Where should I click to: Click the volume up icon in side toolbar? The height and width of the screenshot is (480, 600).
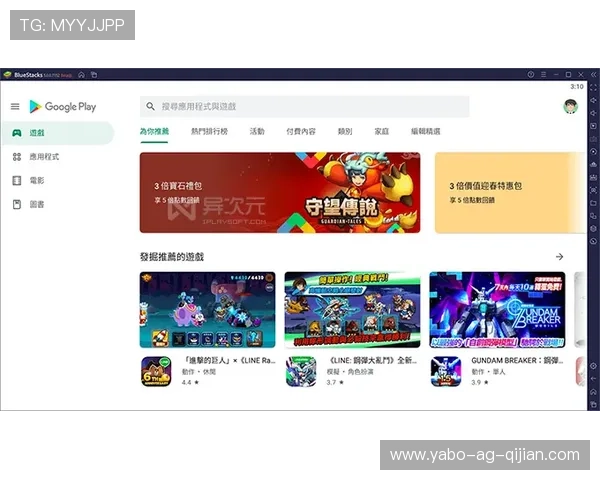(x=593, y=100)
